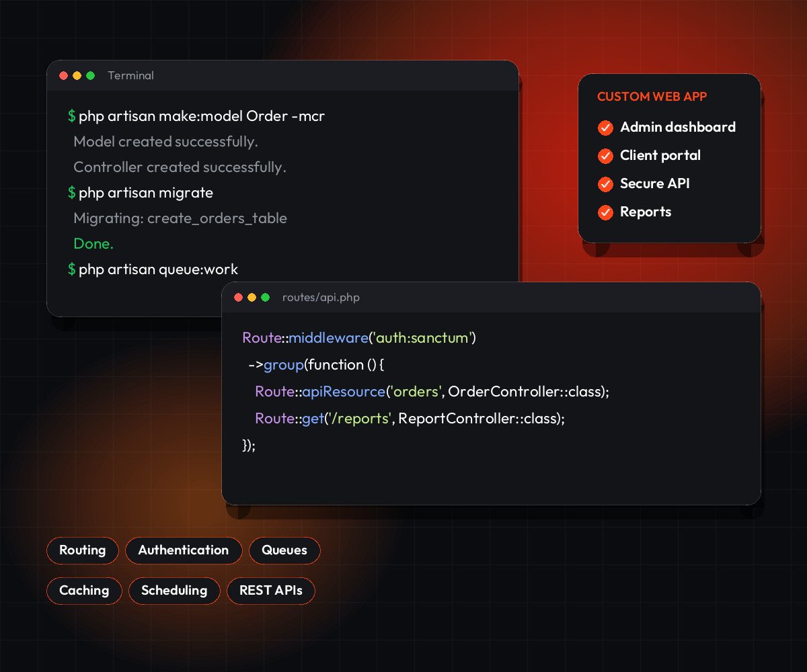Toggle the Secure API check icon
This screenshot has height=672, width=807.
tap(606, 184)
